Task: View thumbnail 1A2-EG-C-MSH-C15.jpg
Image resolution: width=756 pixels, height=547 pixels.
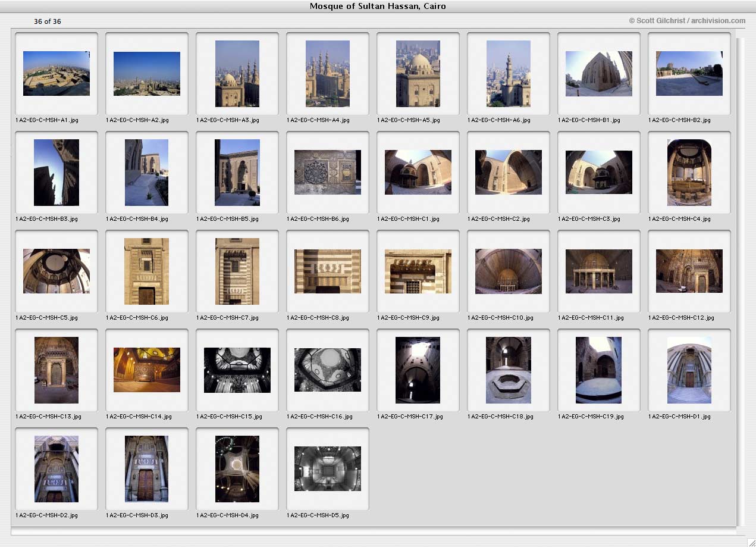Action: [x=237, y=370]
